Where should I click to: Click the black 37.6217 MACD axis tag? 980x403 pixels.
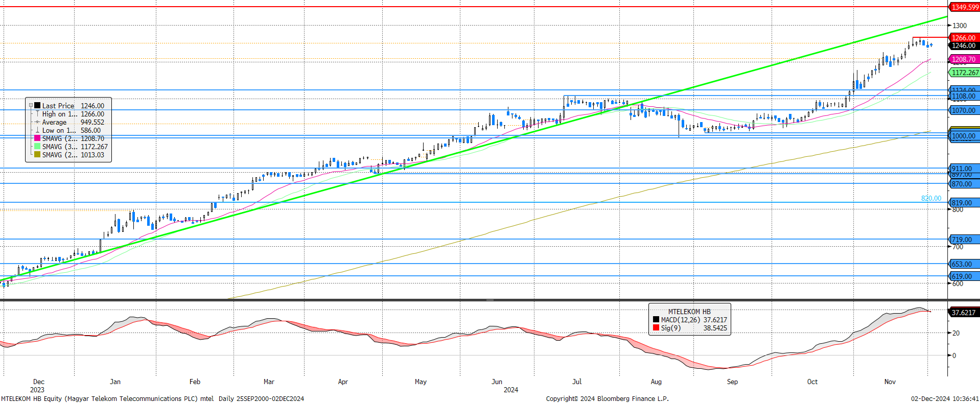tap(964, 313)
